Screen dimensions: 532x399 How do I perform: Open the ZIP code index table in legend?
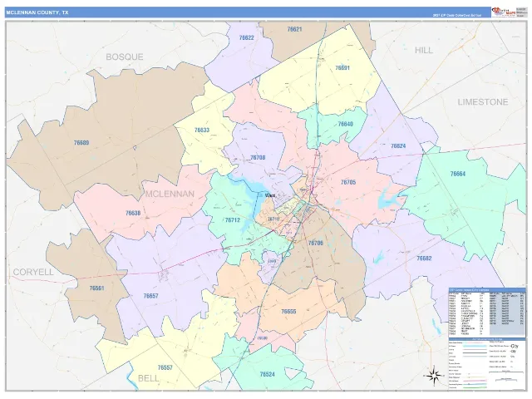487,312
